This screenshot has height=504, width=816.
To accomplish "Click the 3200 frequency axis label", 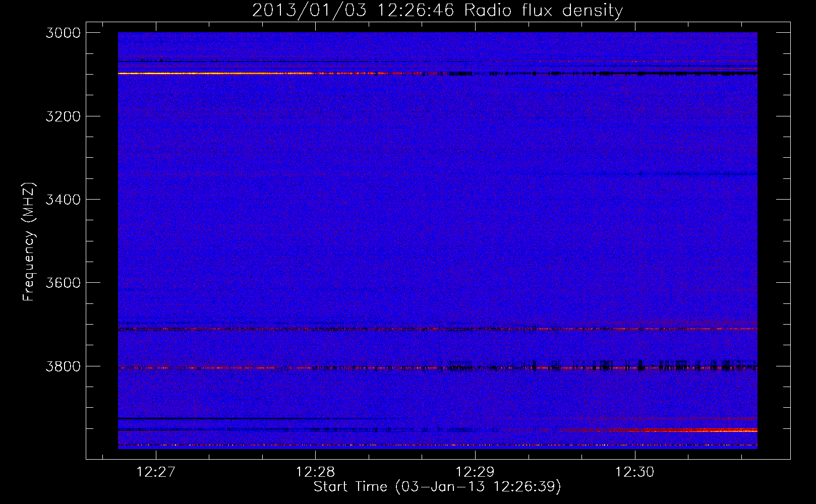I will [x=63, y=116].
